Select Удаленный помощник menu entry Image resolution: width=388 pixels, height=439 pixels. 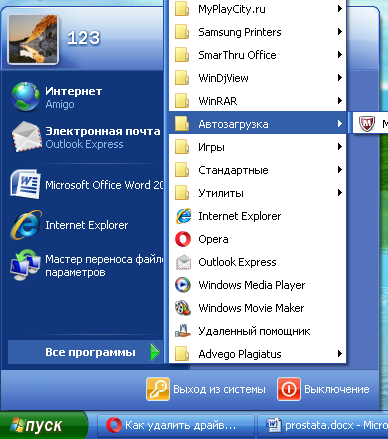click(258, 331)
